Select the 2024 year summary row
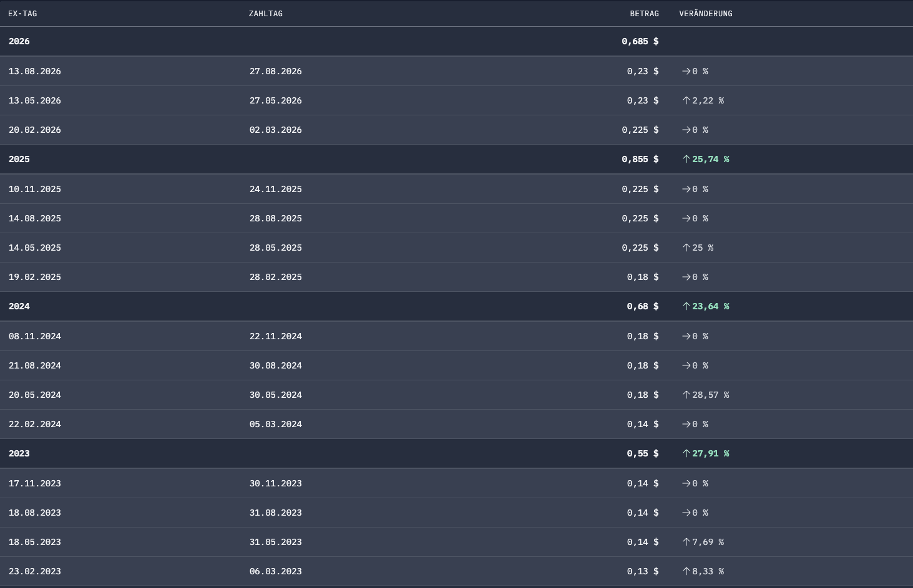The width and height of the screenshot is (913, 588). click(456, 306)
